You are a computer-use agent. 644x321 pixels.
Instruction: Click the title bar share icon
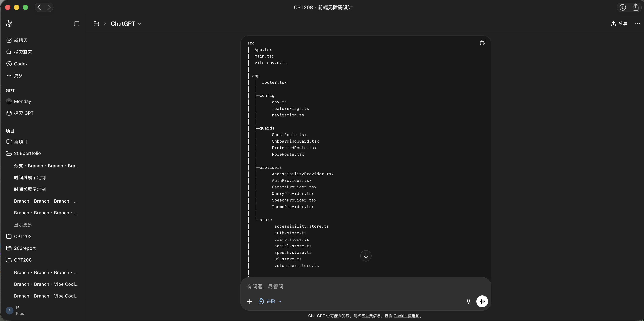tap(636, 7)
